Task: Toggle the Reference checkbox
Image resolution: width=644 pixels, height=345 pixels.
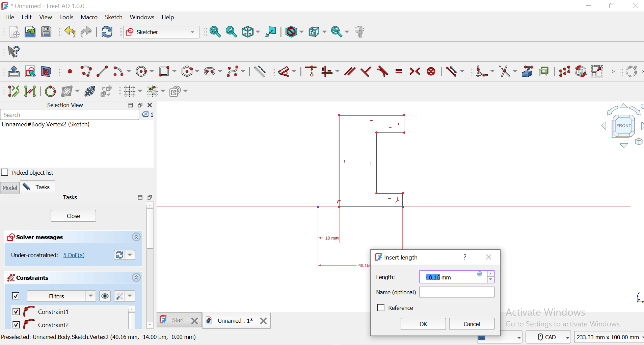Action: pyautogui.click(x=381, y=307)
